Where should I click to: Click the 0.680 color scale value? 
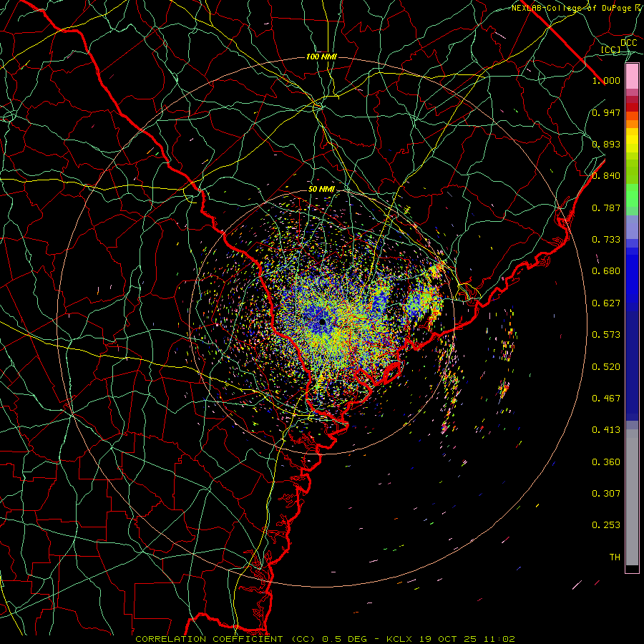pos(606,271)
